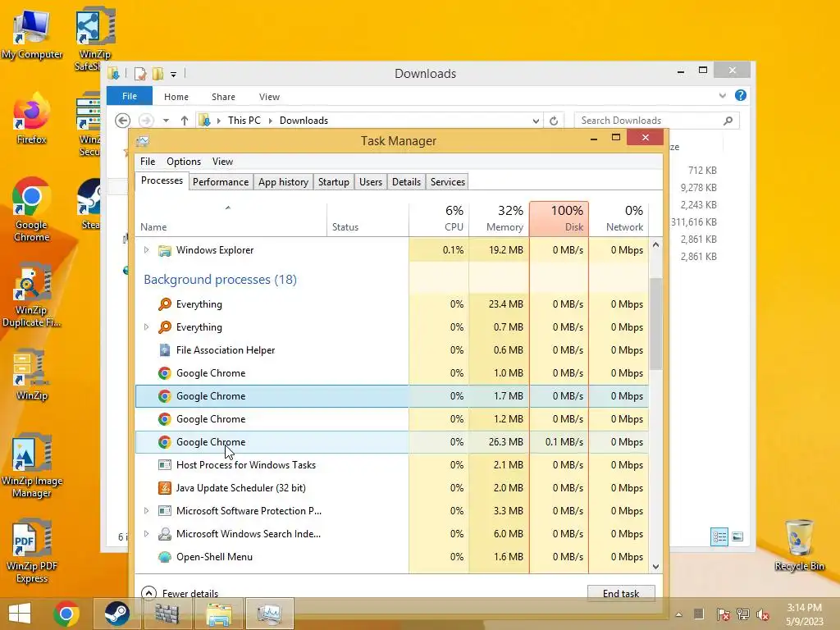Click the muted volume tray icon
The image size is (840, 630).
pyautogui.click(x=763, y=614)
